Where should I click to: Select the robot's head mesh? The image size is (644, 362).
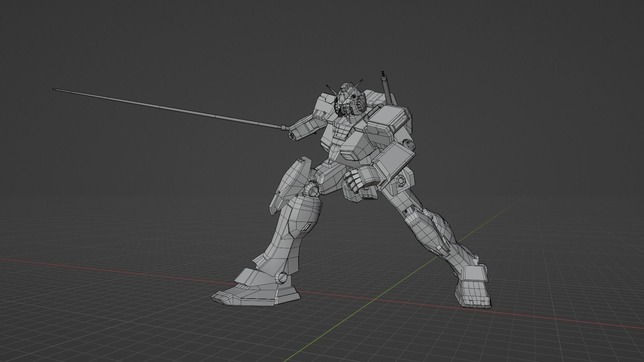tap(347, 101)
